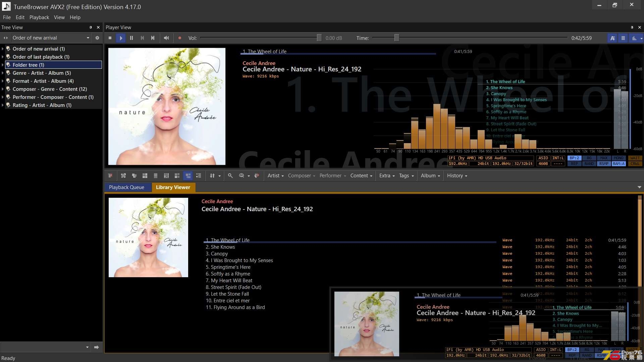Open the Extra dropdown button
Viewport: 644px width, 362px height.
point(387,176)
